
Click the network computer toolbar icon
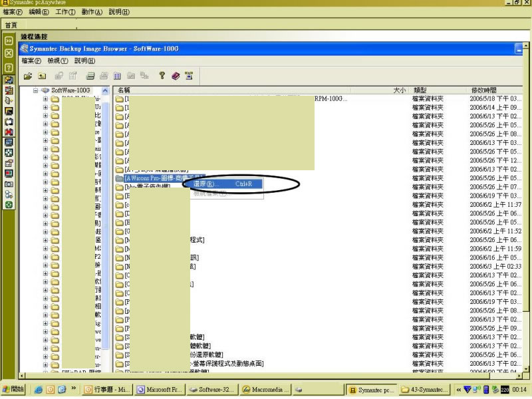tap(189, 76)
